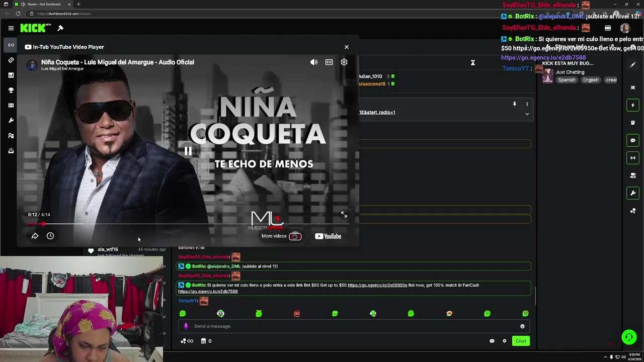Open YouTube player settings gear

click(344, 62)
